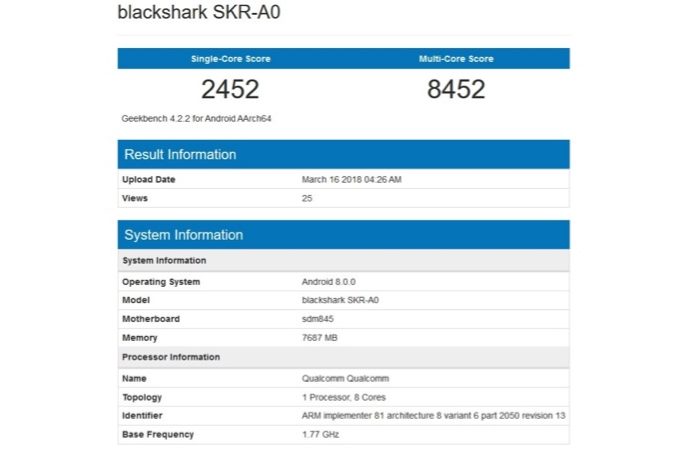Select the ARM implementer identifier value
This screenshot has width=687, height=449.
431,415
